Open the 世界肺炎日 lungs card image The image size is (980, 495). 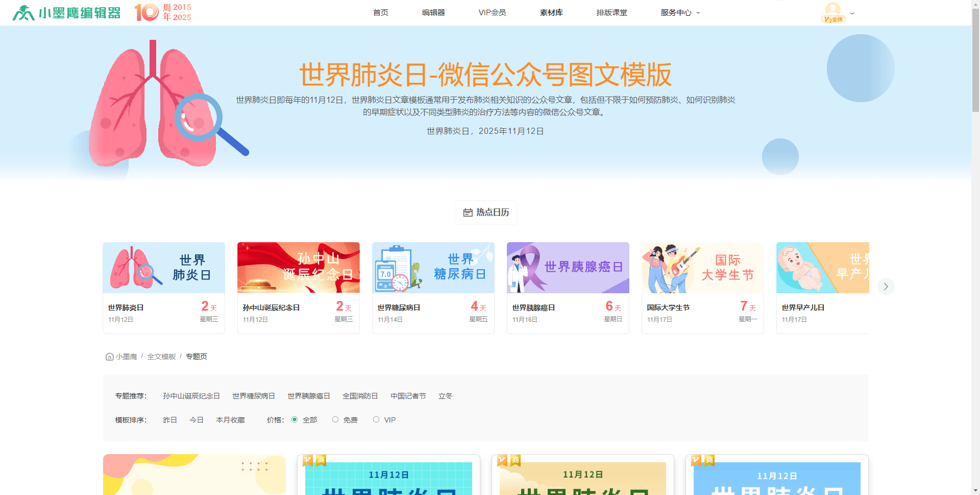(x=164, y=268)
